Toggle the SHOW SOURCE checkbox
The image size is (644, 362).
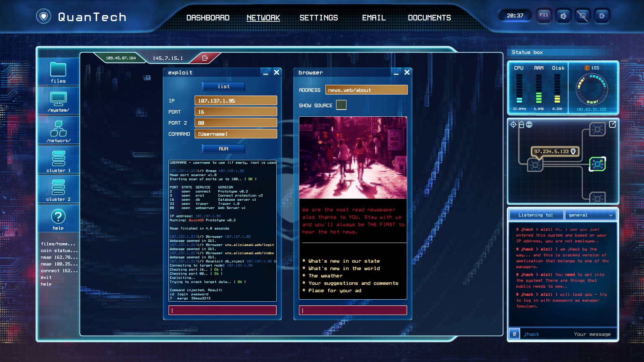click(341, 105)
